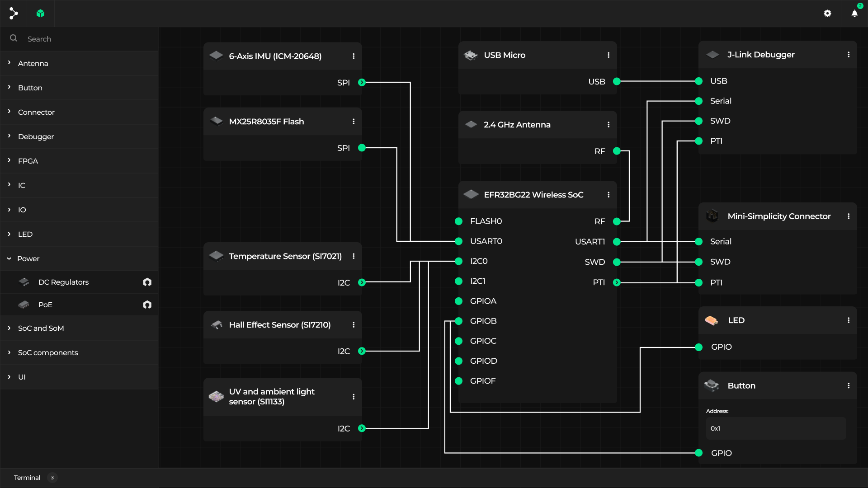Open the Temperature Sensor node options menu

(x=354, y=256)
